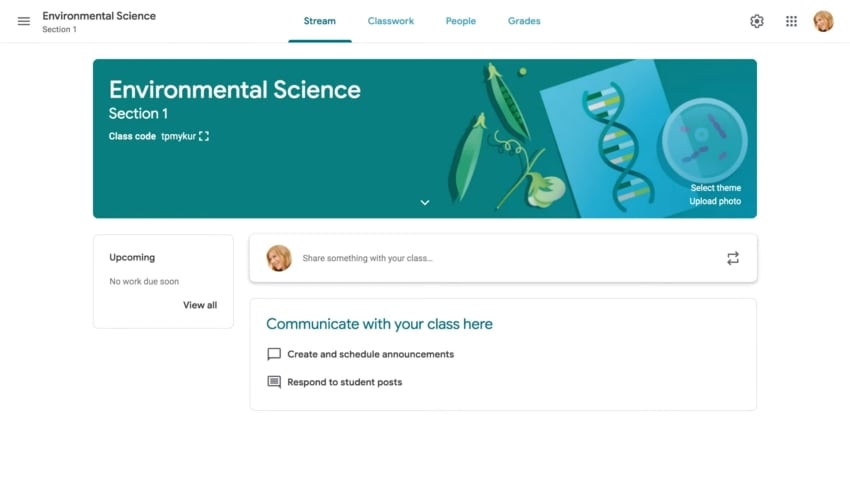The image size is (850, 478).
Task: Open the Grades tab
Action: point(524,21)
